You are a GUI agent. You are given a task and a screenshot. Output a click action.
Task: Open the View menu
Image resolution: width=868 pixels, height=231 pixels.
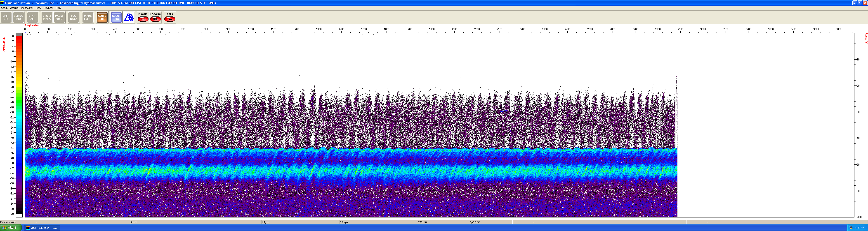pyautogui.click(x=38, y=8)
